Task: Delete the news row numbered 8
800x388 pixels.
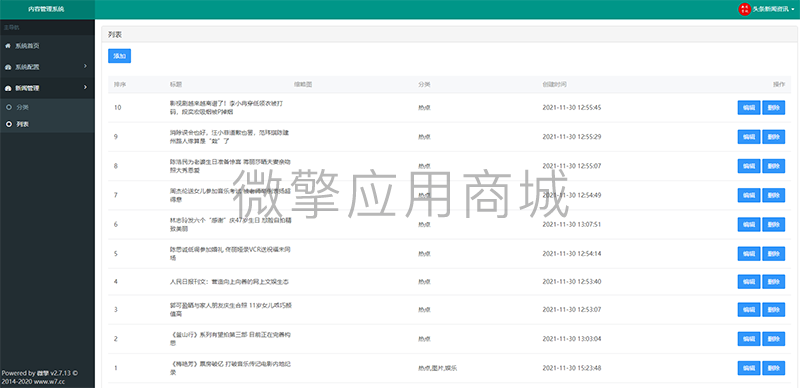Action: click(773, 166)
